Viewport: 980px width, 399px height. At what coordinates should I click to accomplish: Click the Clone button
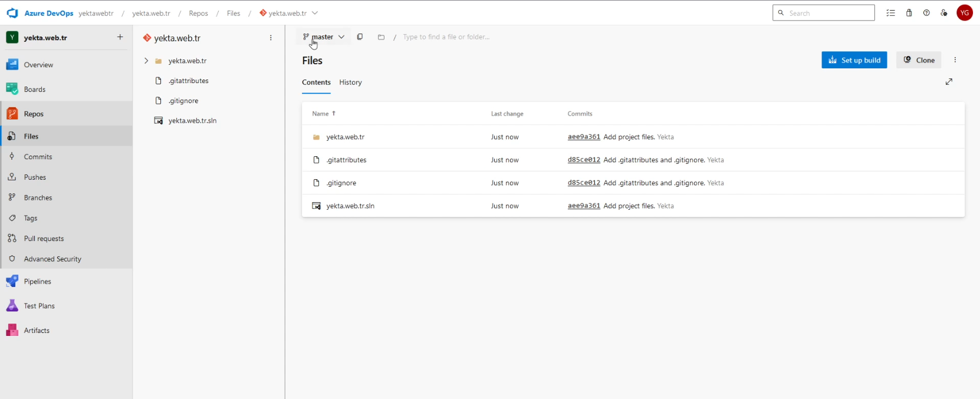919,60
